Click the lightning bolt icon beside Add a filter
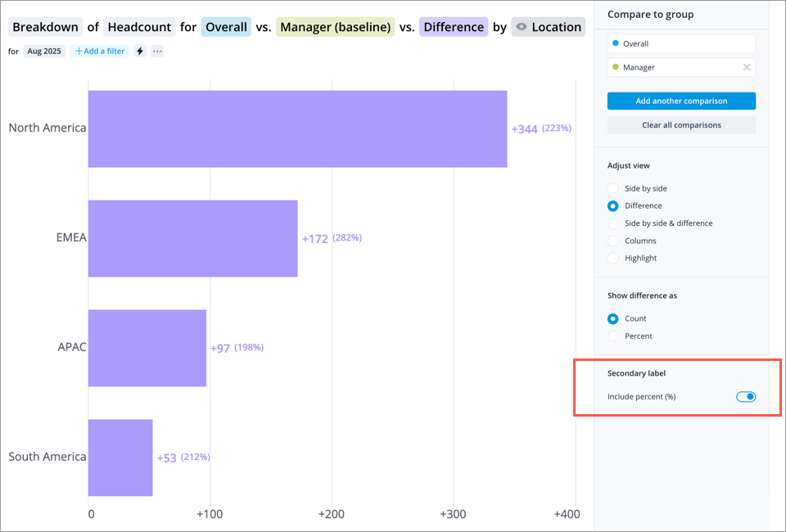Viewport: 786px width, 532px height. click(140, 51)
